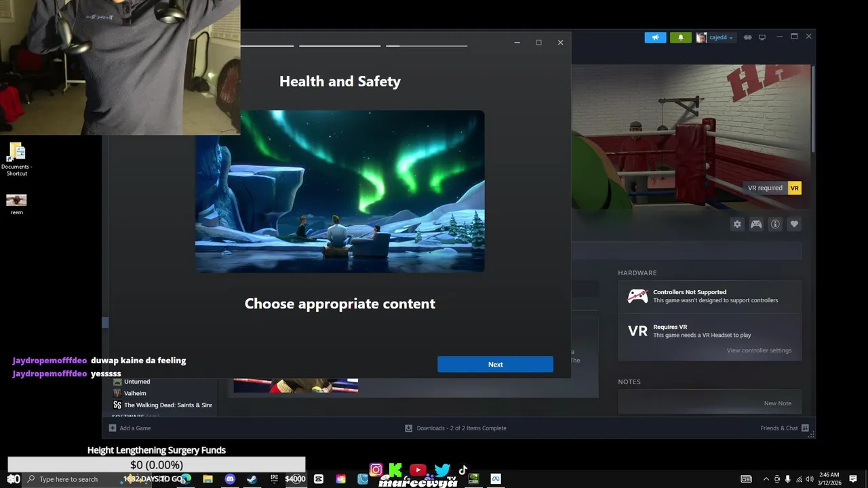The height and width of the screenshot is (488, 868).
Task: Select The Walking Dead: Saints & Sinners
Action: pos(162,405)
